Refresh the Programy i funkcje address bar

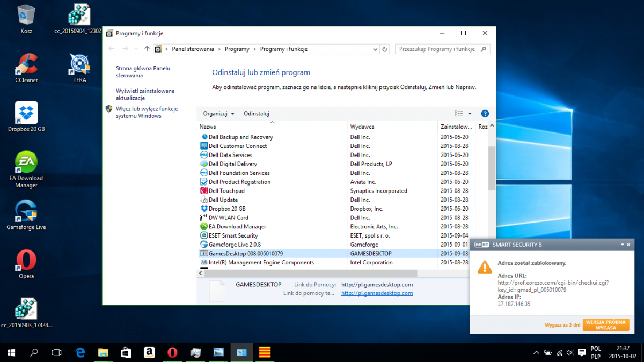pos(384,49)
